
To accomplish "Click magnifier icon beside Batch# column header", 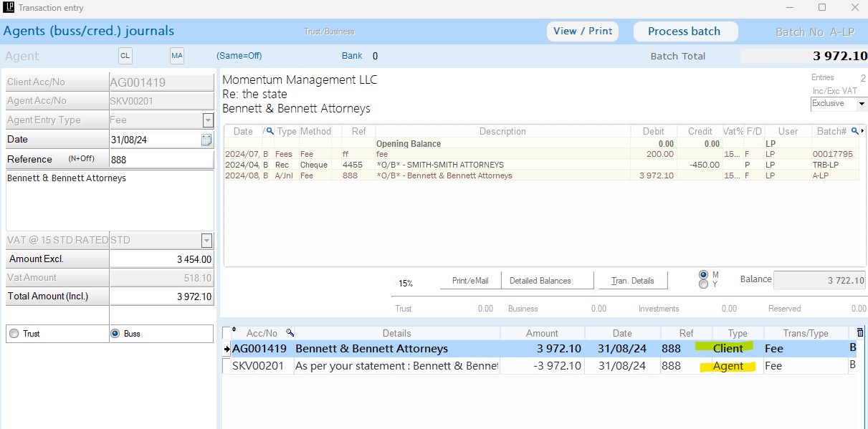I will coord(854,131).
